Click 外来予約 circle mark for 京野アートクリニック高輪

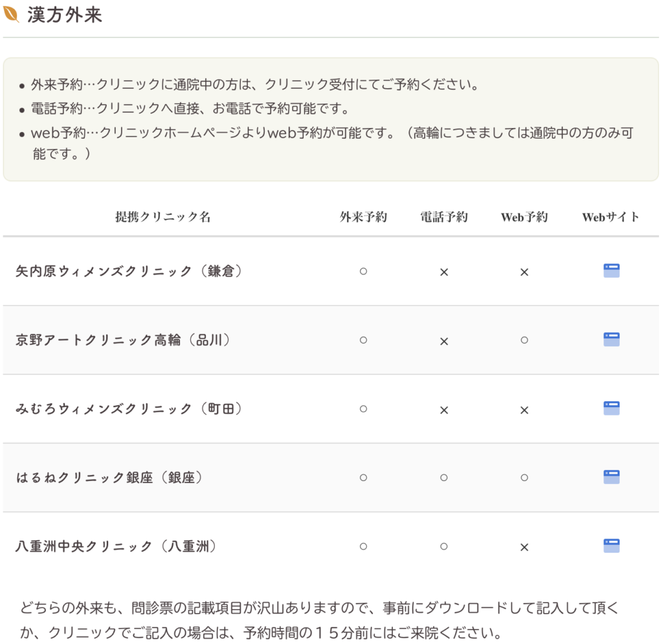pos(363,340)
